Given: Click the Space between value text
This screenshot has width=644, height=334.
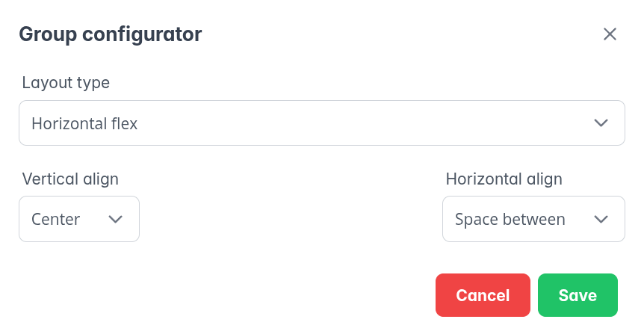Looking at the screenshot, I should (510, 219).
